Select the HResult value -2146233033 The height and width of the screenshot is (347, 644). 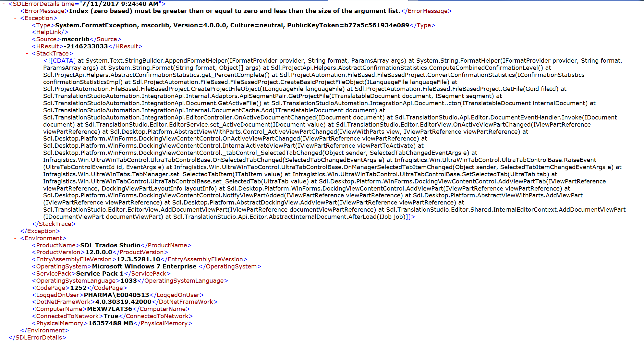(86, 46)
